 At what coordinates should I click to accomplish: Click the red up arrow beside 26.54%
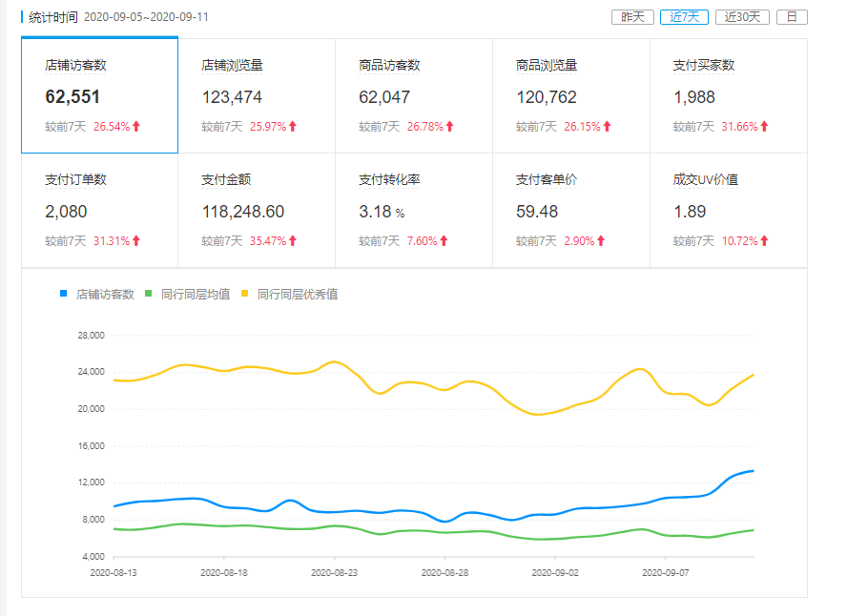pos(136,127)
